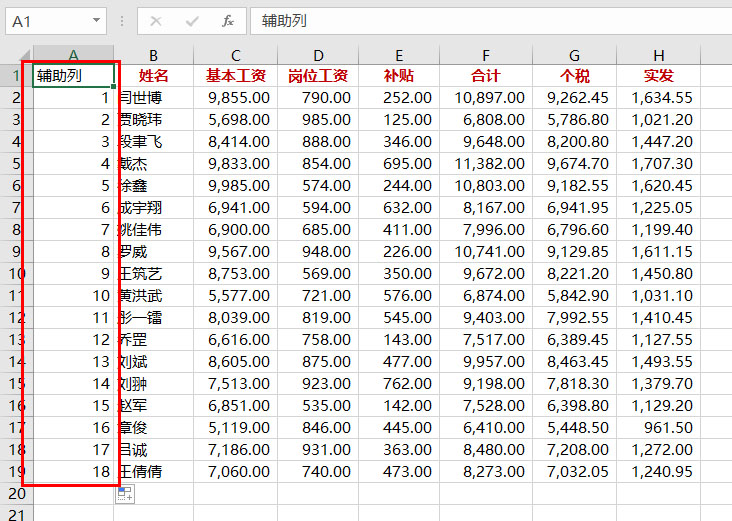Select the name cell 闫世博
This screenshot has height=521, width=732.
154,98
